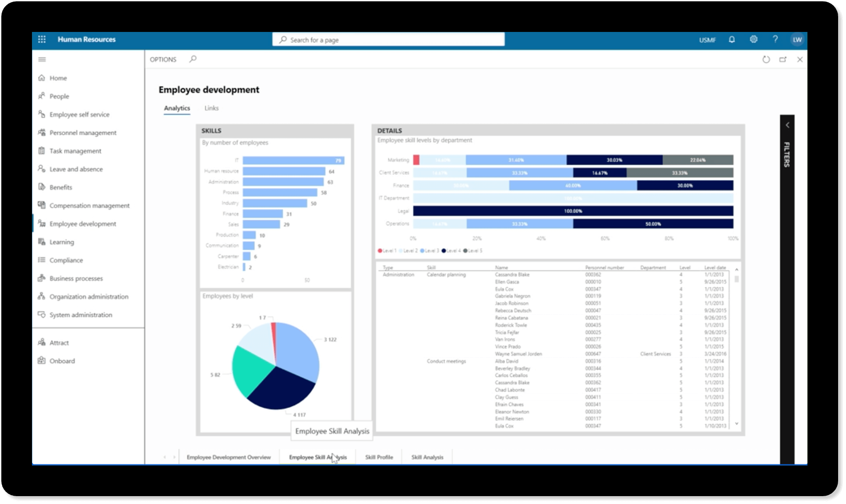The width and height of the screenshot is (846, 504).
Task: Open the app launcher waffle icon
Action: point(42,39)
